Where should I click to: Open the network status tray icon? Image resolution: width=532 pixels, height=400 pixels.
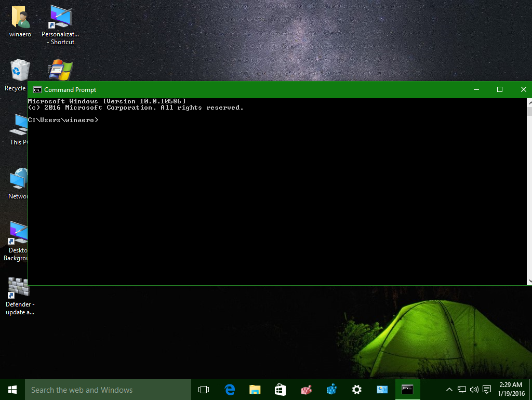pyautogui.click(x=462, y=390)
